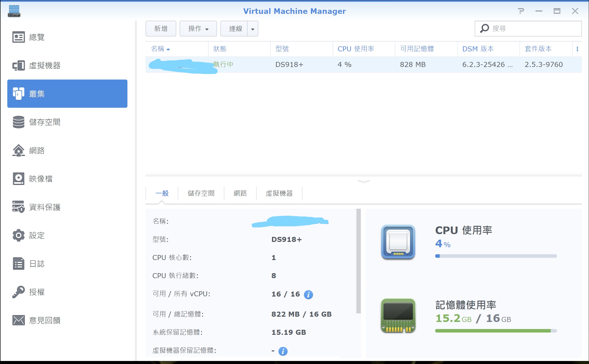Select the 虛擬機器 virtual machine icon
The width and height of the screenshot is (589, 364).
[x=18, y=65]
